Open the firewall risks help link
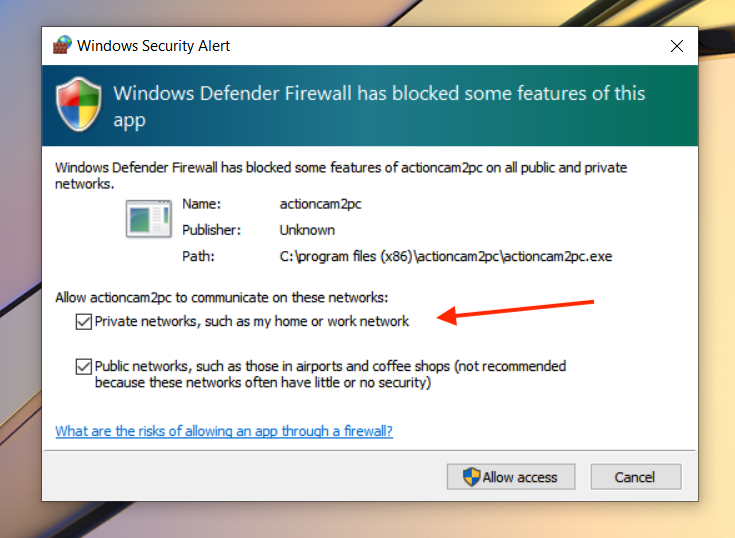 click(224, 431)
